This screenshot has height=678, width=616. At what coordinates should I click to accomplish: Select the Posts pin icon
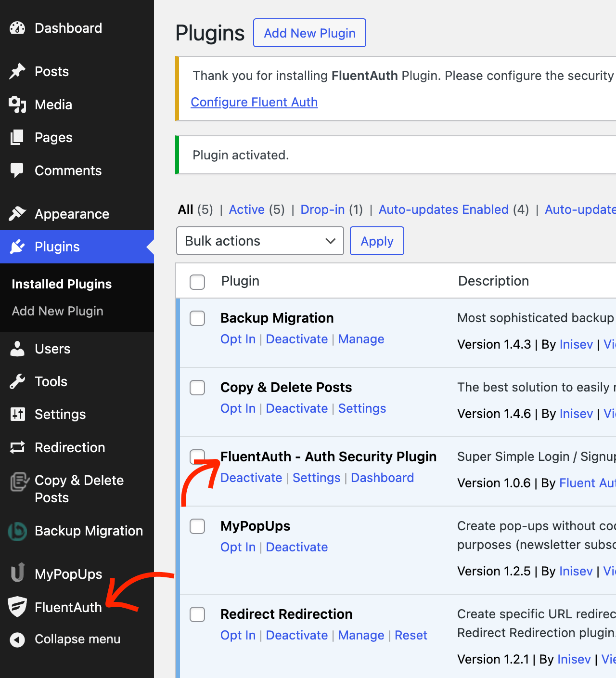click(x=17, y=71)
